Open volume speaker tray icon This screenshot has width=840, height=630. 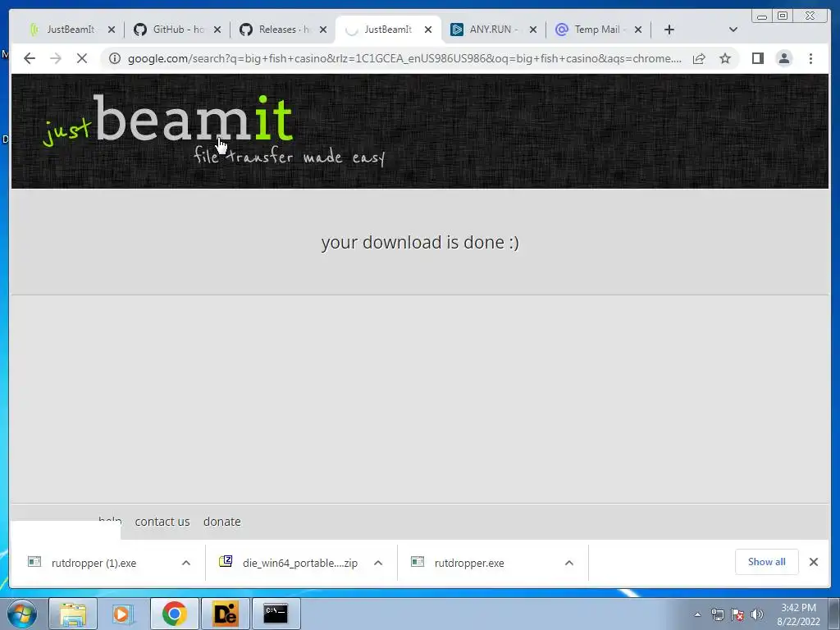click(757, 614)
